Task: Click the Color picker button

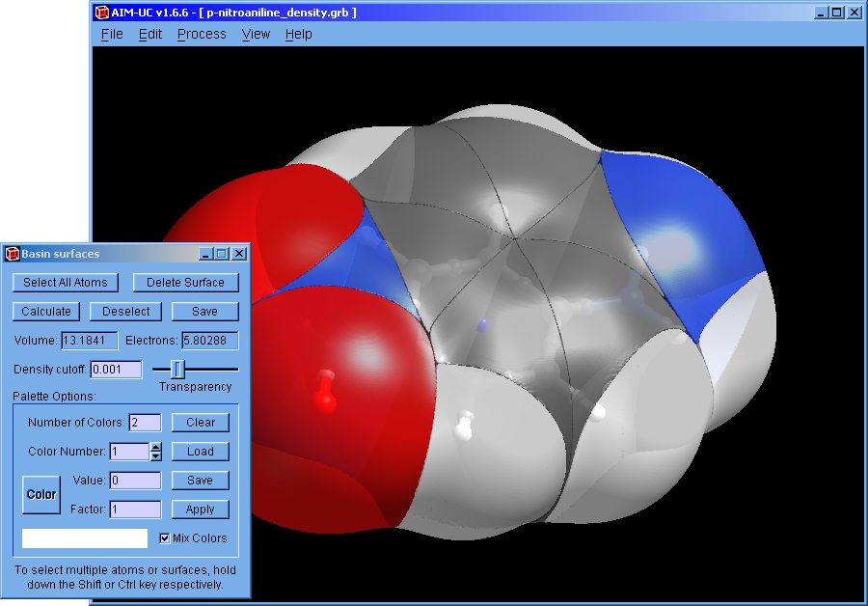Action: (41, 494)
